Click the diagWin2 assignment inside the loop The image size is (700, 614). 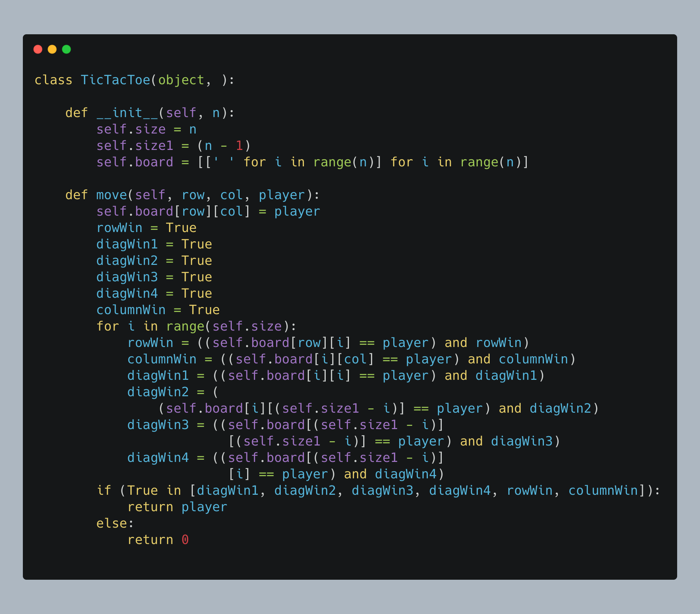[158, 392]
